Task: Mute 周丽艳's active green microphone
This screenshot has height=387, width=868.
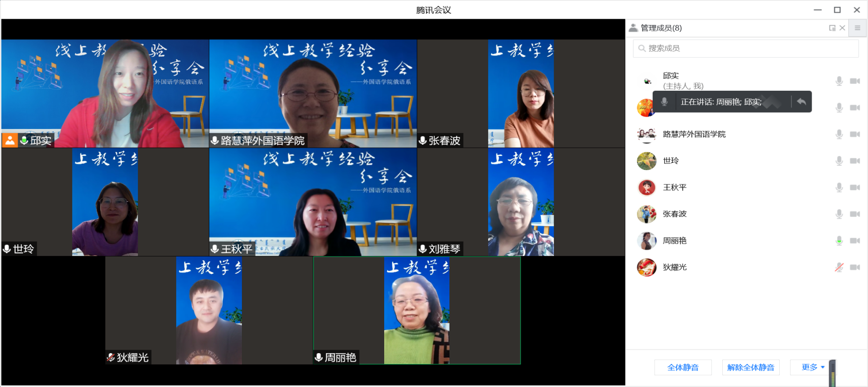Action: pos(839,240)
